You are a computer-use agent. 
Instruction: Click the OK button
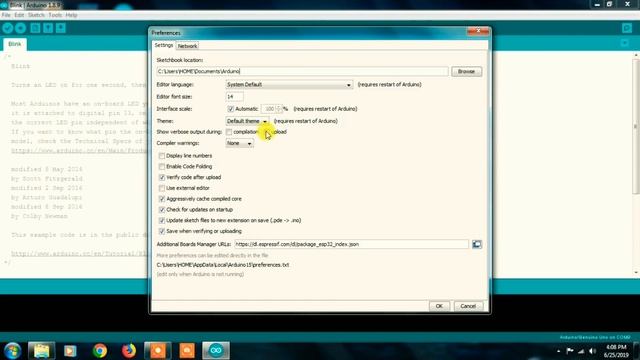(x=439, y=306)
